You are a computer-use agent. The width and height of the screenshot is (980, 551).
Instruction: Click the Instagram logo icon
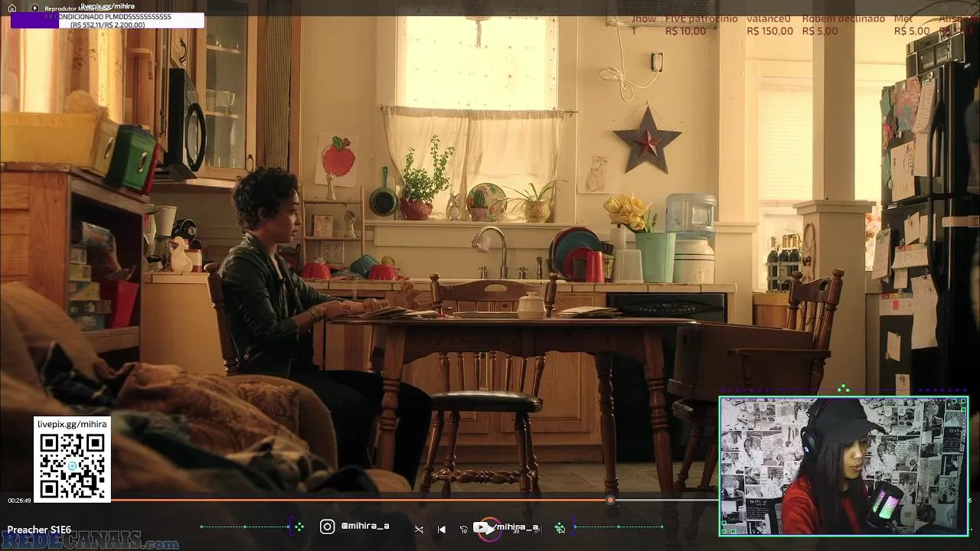pos(327,527)
